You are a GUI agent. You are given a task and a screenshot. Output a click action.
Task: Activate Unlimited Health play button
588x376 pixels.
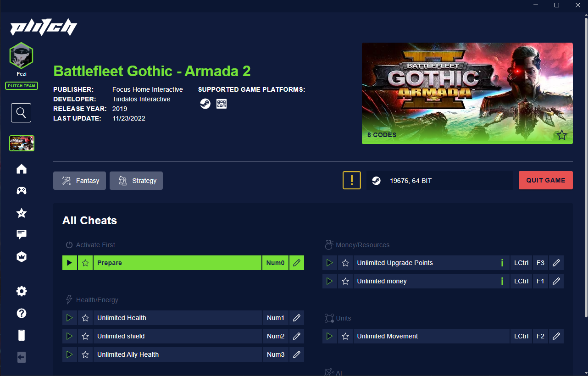(70, 318)
